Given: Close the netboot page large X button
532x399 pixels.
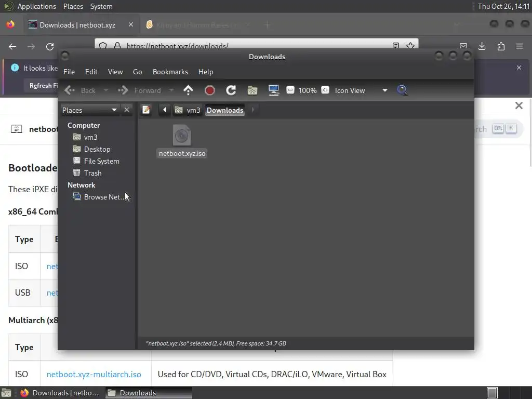Looking at the screenshot, I should [x=519, y=105].
